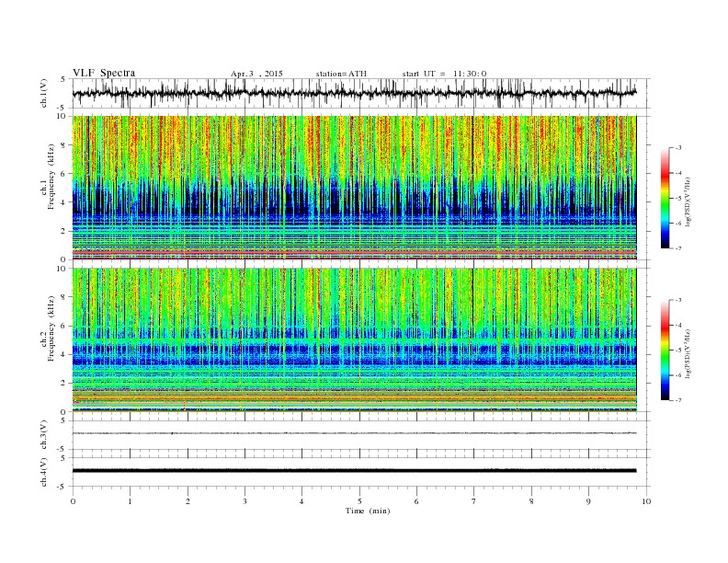Click the ch.2 spectrogram plot

pyautogui.click(x=355, y=339)
